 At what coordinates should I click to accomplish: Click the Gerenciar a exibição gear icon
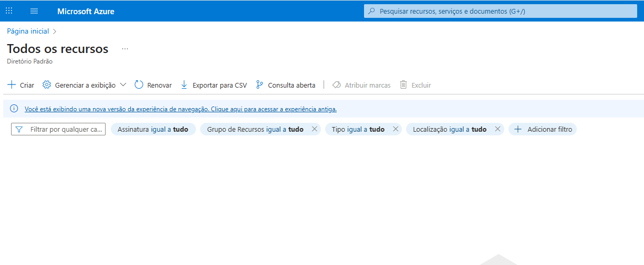point(46,85)
